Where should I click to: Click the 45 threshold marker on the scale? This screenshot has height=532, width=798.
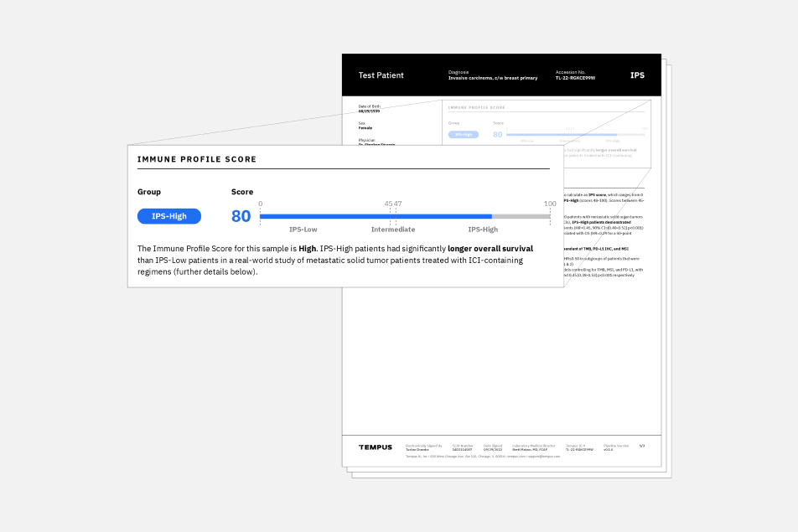pos(388,204)
